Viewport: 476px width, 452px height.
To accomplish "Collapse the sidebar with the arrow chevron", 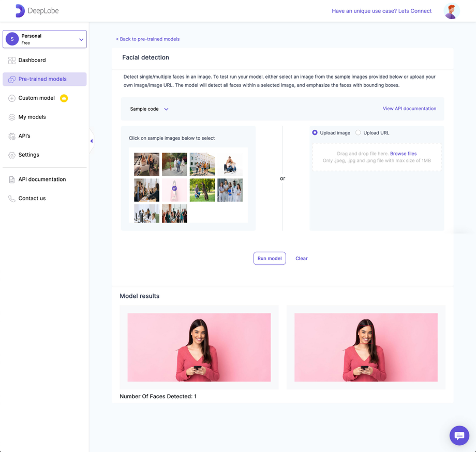I will coord(91,140).
